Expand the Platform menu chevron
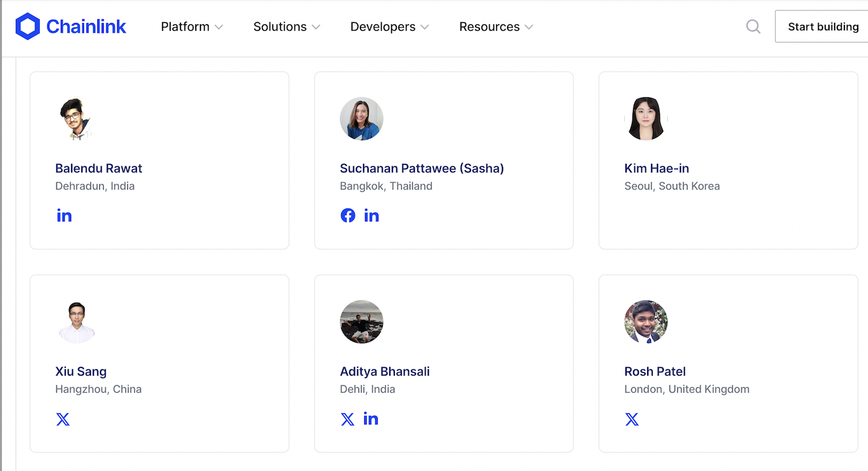 pos(219,27)
